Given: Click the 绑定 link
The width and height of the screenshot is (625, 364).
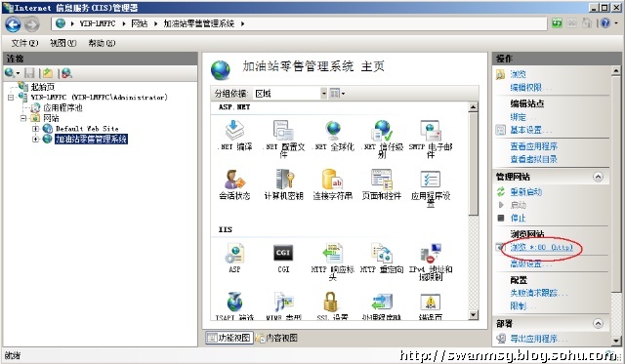Looking at the screenshot, I should pyautogui.click(x=523, y=117).
